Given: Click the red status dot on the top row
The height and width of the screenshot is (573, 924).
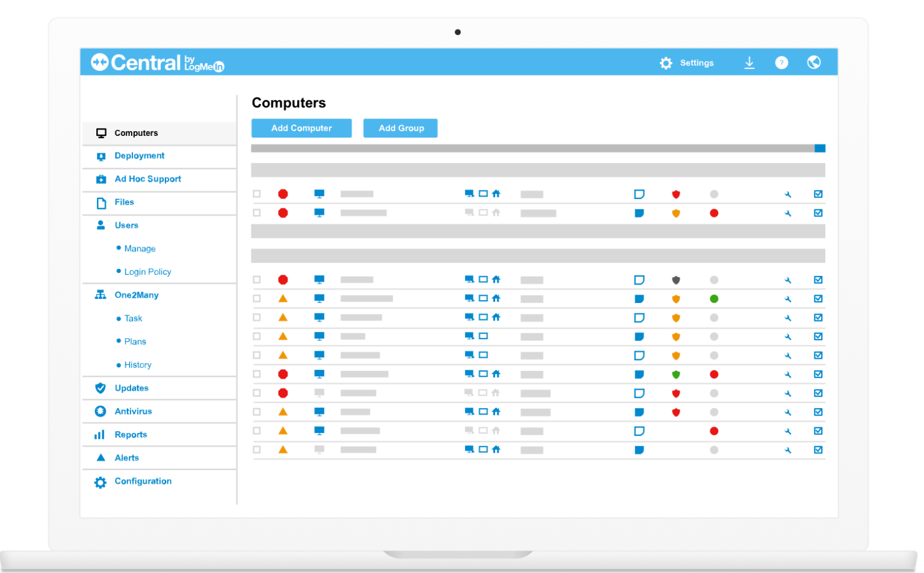Looking at the screenshot, I should [x=283, y=194].
